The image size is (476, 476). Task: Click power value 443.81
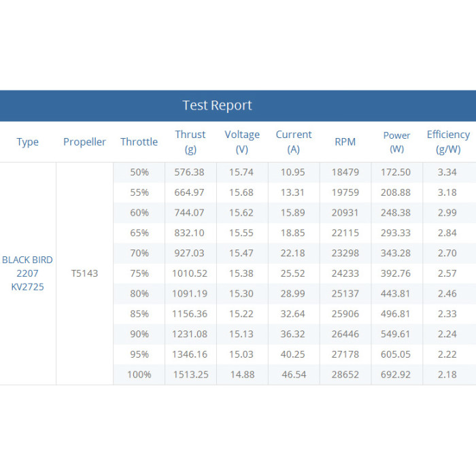coord(395,294)
